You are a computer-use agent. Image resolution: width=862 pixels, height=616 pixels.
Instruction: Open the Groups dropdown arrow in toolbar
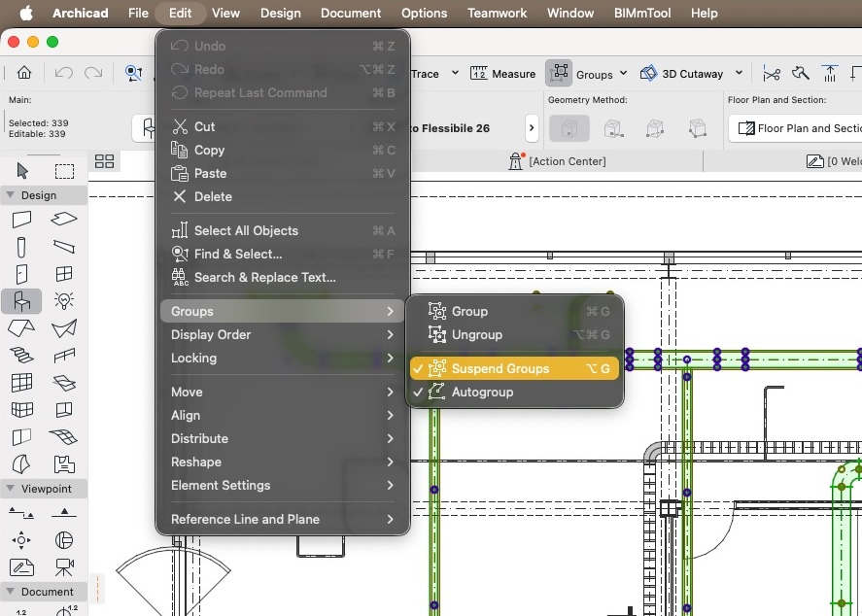click(x=623, y=73)
